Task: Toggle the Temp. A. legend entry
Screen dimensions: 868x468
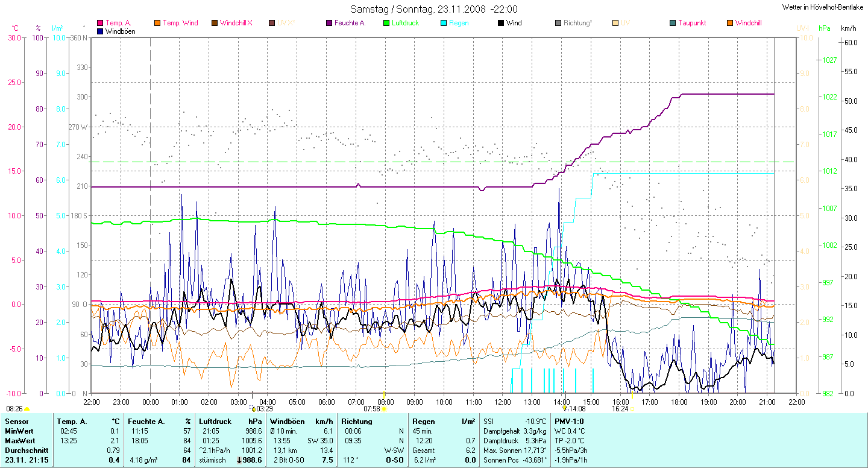Action: click(x=118, y=23)
